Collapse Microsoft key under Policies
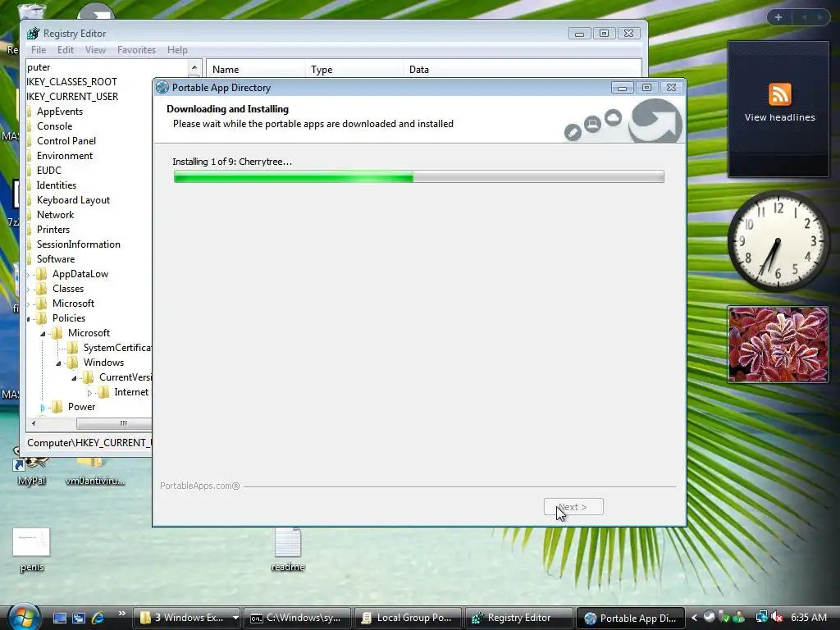The width and height of the screenshot is (840, 630). [43, 334]
